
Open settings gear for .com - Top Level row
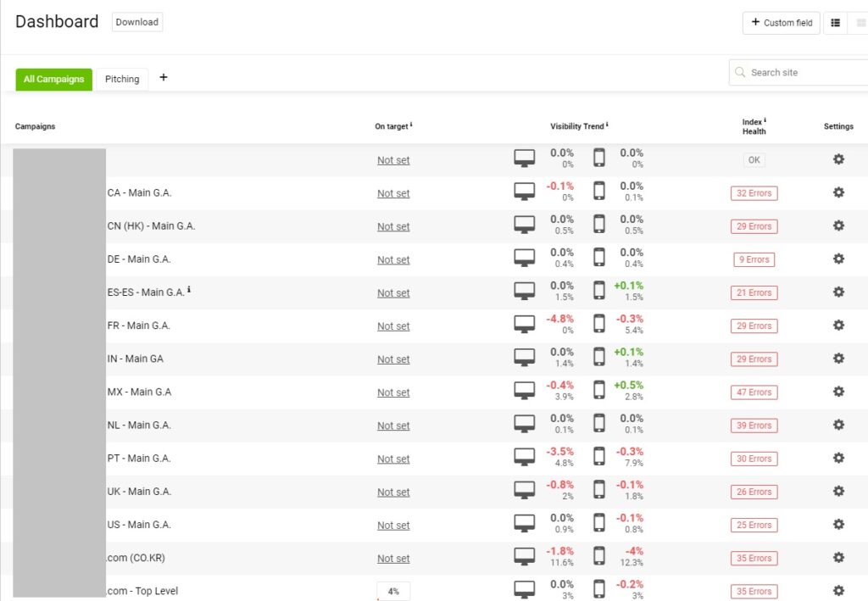[838, 591]
